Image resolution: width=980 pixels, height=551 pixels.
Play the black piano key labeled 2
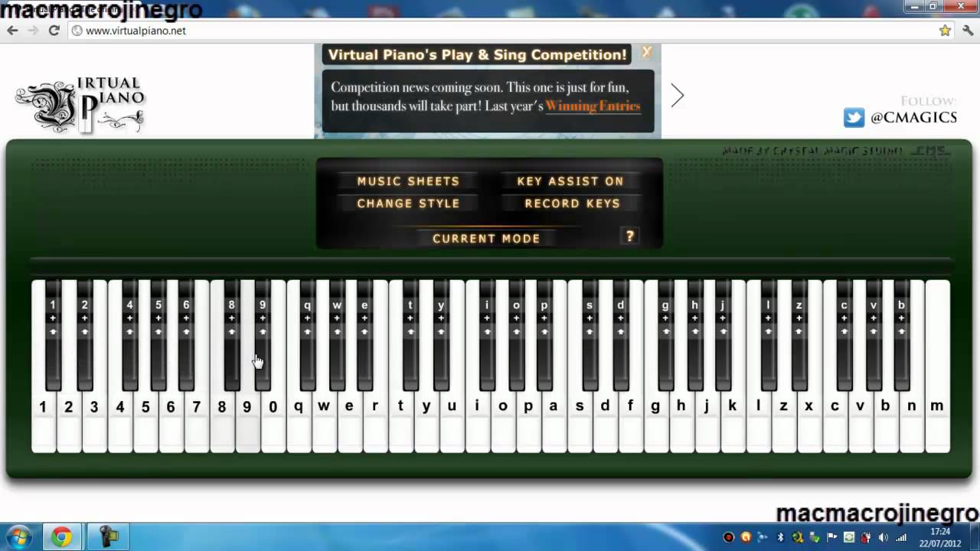[x=84, y=335]
